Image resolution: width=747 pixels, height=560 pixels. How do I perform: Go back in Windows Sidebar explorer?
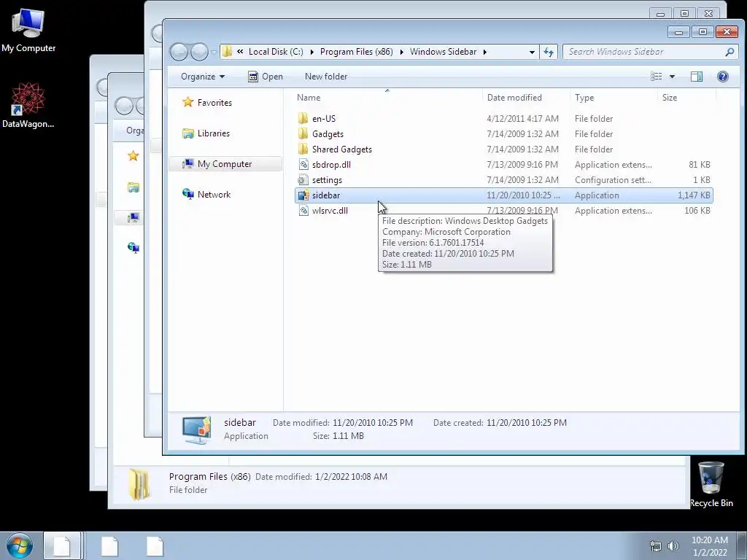tap(179, 52)
